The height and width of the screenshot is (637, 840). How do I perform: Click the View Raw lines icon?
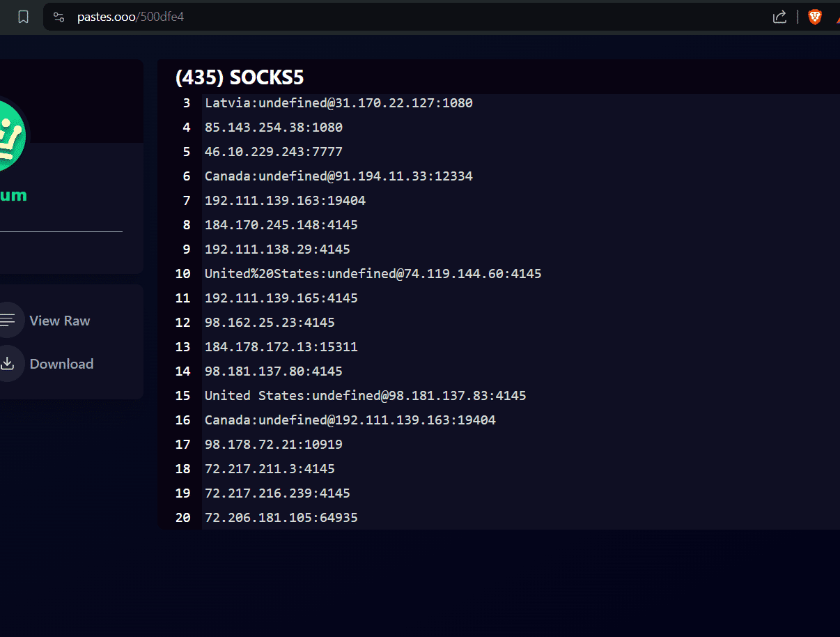tap(8, 321)
